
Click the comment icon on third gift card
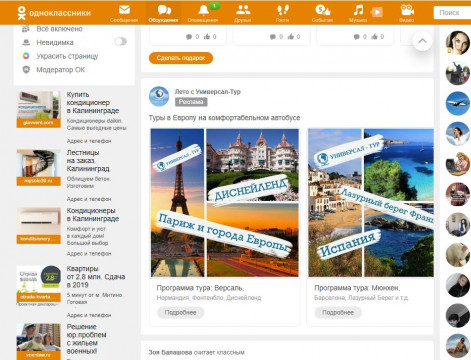tap(357, 37)
